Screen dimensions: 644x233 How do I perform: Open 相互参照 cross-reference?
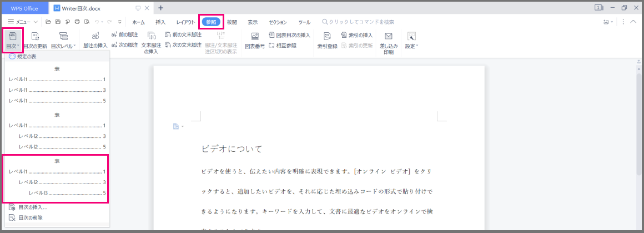pos(283,45)
